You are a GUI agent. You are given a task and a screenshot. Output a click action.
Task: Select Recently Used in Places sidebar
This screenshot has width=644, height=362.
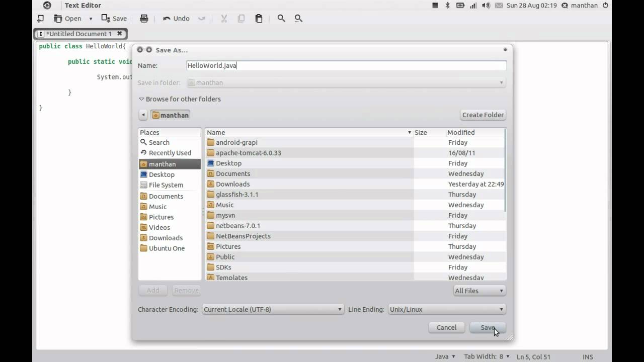coord(170,153)
